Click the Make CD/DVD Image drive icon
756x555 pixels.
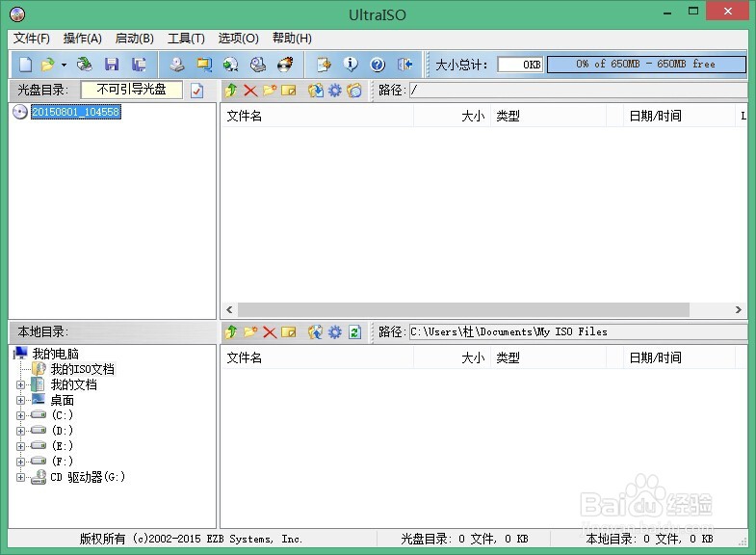click(x=177, y=65)
